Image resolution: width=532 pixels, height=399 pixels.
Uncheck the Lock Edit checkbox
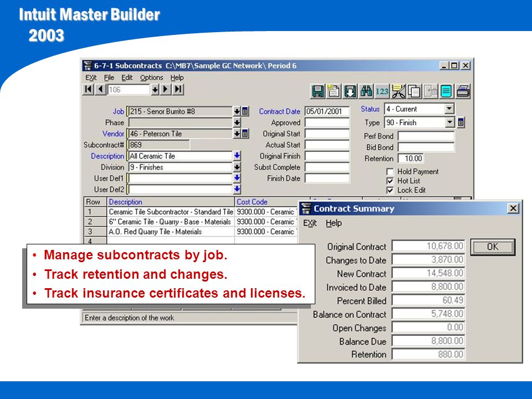390,190
